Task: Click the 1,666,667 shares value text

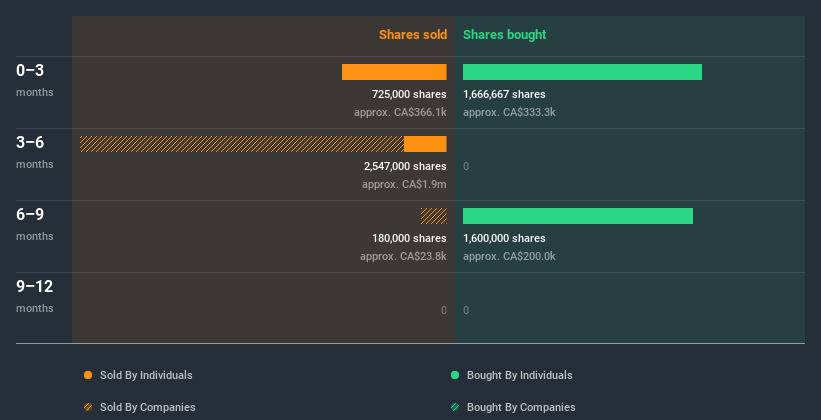Action: click(504, 94)
